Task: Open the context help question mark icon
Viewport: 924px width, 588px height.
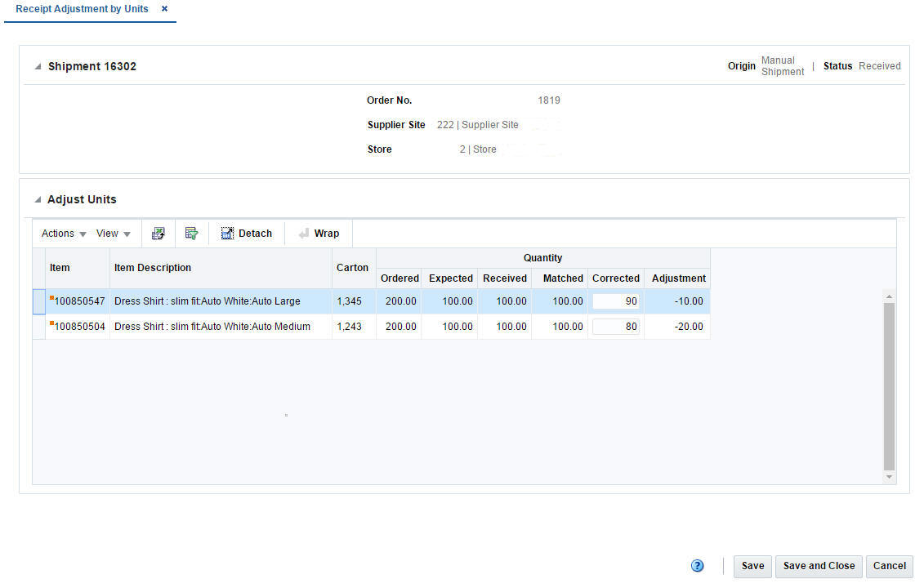Action: (x=697, y=565)
